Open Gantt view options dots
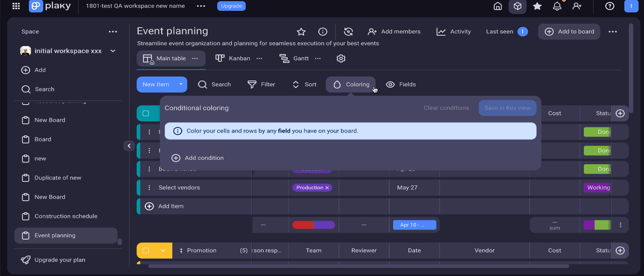Image resolution: width=644 pixels, height=276 pixels. tap(318, 58)
